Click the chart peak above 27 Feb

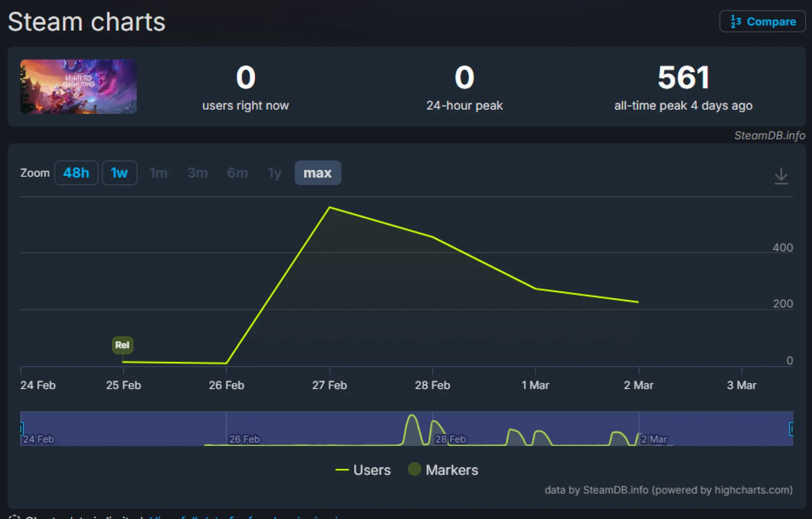pos(330,207)
